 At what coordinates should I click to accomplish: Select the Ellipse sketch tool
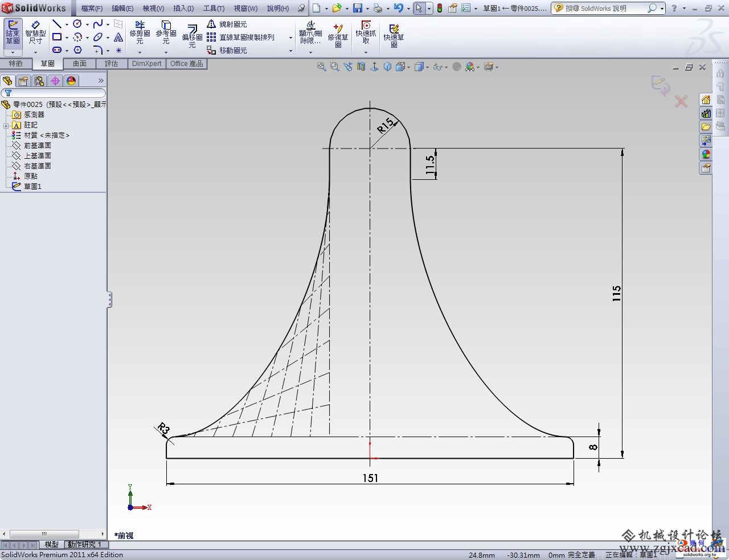coord(98,37)
